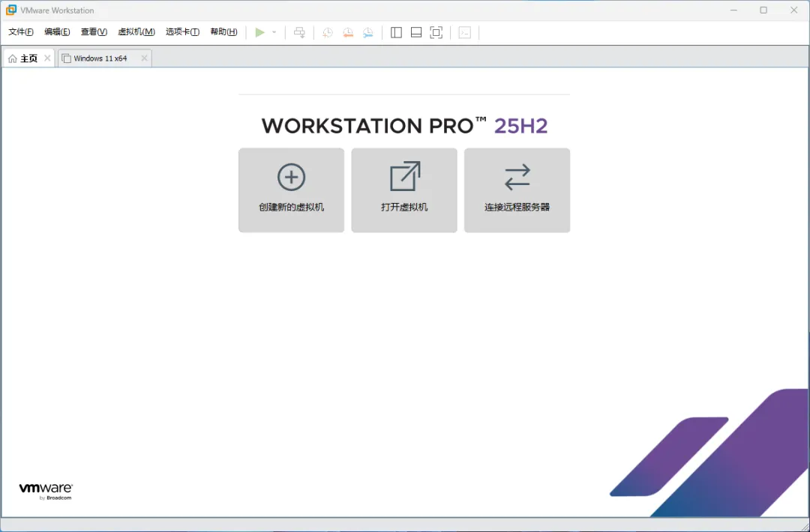
Task: Minimize the VMware Workstation window
Action: (x=733, y=10)
